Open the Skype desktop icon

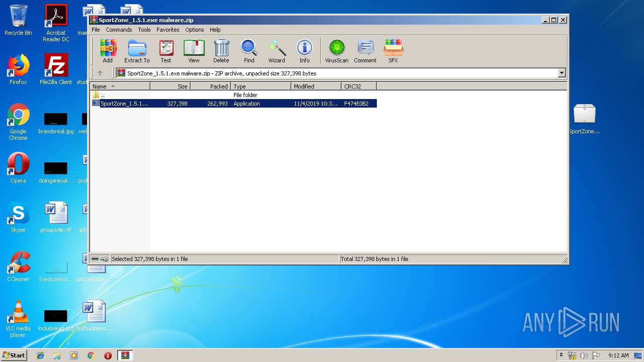click(x=18, y=217)
